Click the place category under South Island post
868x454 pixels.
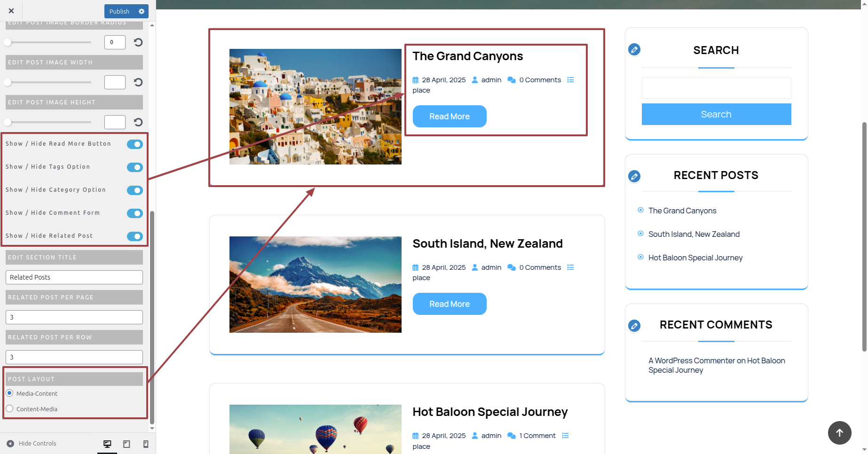421,278
